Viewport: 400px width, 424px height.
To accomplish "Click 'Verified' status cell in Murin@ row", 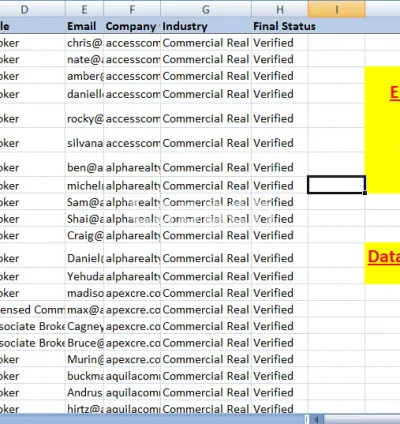I will coord(280,359).
